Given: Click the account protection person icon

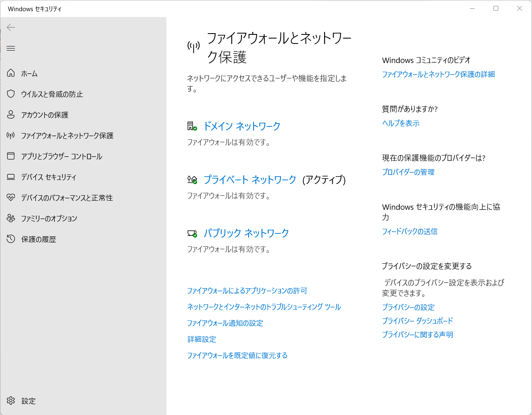Looking at the screenshot, I should point(11,115).
